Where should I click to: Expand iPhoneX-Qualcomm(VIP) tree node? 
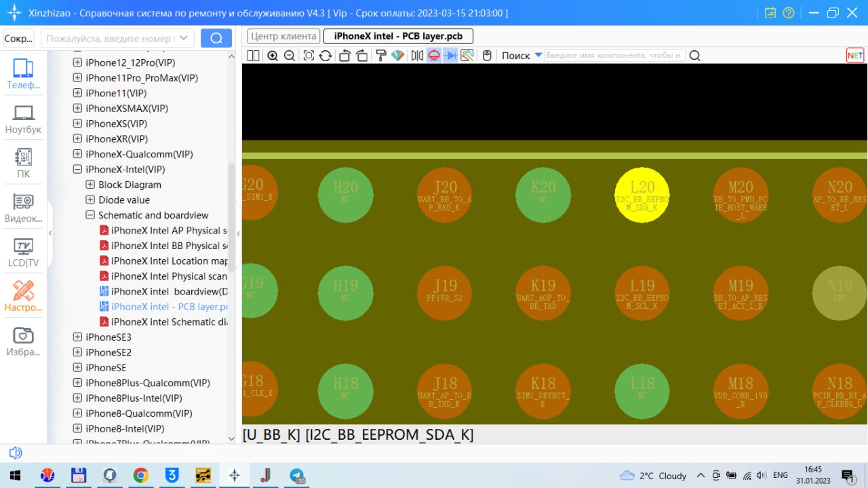77,154
